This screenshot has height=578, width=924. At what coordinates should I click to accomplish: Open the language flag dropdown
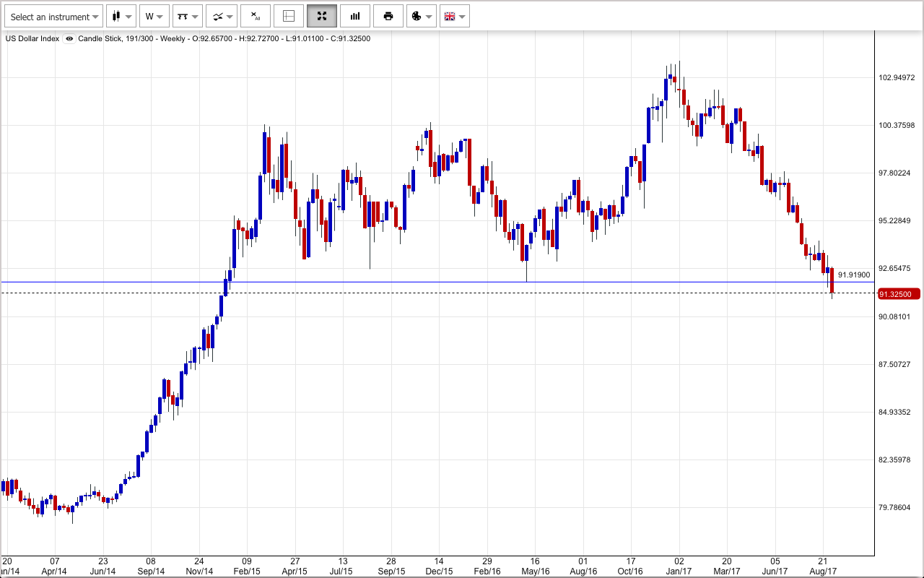pyautogui.click(x=455, y=17)
